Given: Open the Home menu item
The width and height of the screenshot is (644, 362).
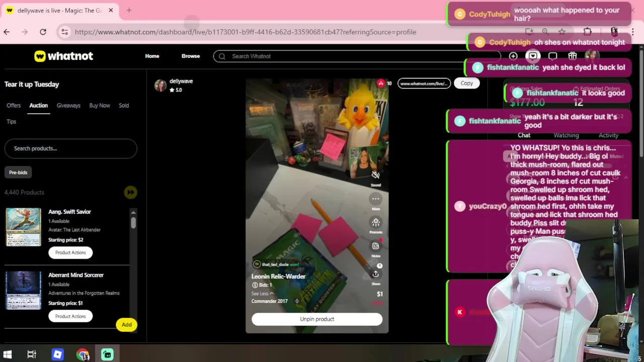Looking at the screenshot, I should pyautogui.click(x=152, y=56).
